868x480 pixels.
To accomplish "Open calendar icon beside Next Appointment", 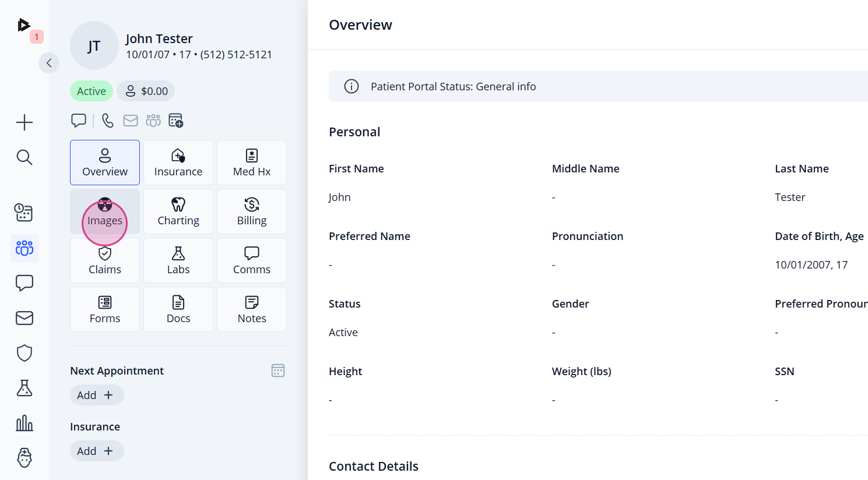I will pos(278,370).
